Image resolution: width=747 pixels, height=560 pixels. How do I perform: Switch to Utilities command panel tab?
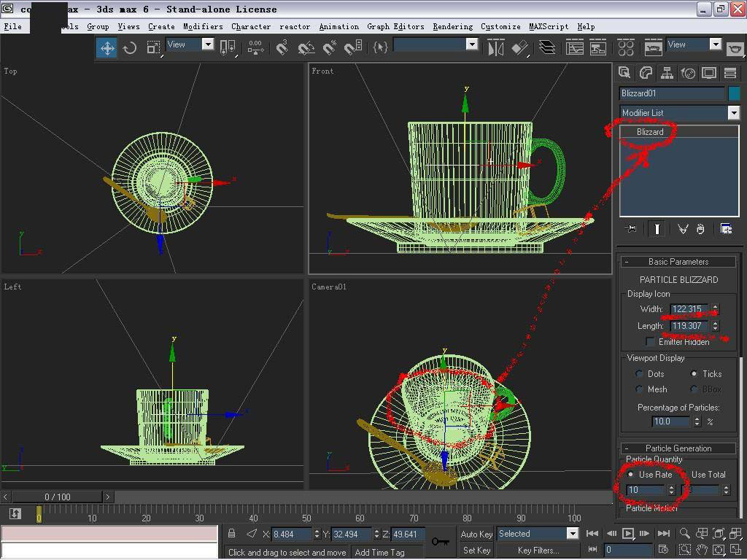point(730,73)
